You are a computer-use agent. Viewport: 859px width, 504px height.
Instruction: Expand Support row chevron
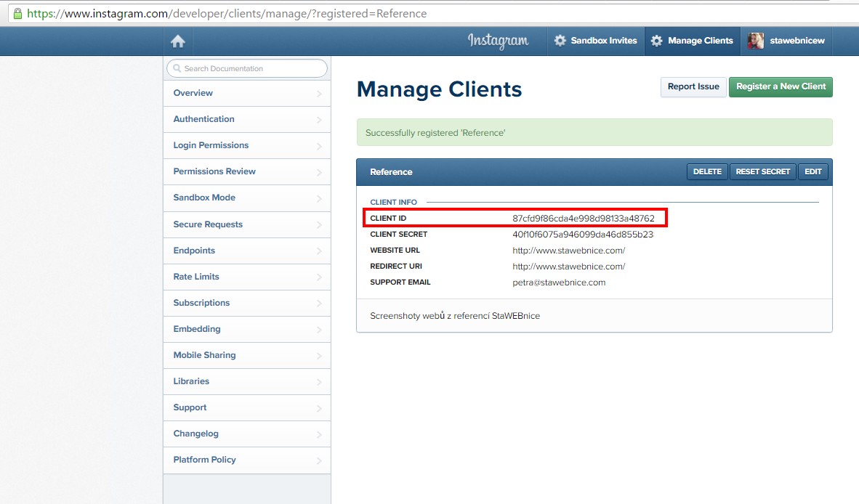click(319, 408)
